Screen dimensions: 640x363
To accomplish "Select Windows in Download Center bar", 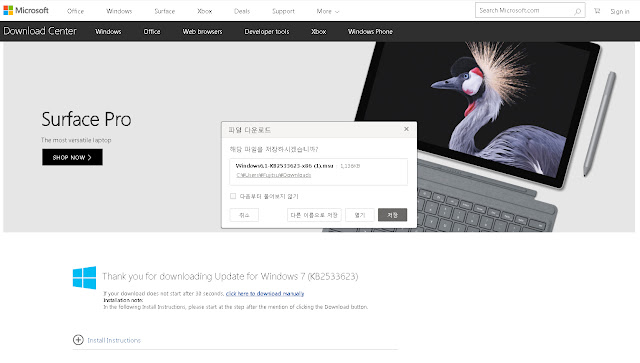I will [x=108, y=31].
